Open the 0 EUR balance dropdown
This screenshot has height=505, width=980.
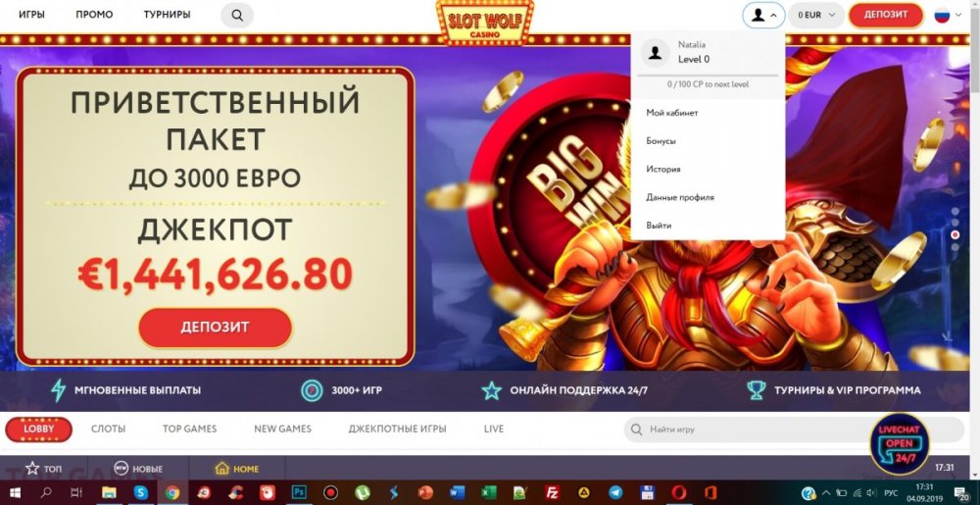[x=816, y=15]
